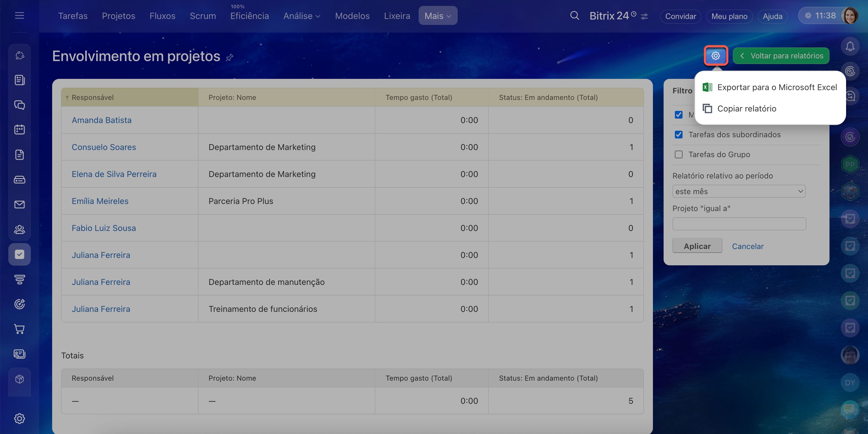Expand the Mais menu dropdown
868x434 pixels.
(438, 15)
